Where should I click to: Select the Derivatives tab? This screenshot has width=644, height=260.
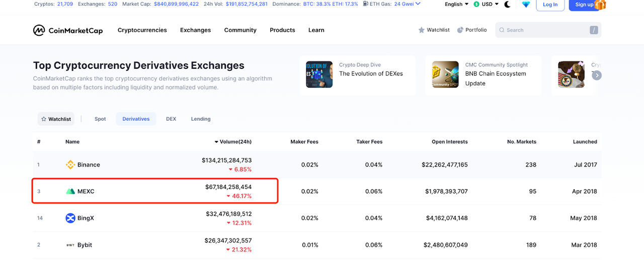(x=136, y=119)
